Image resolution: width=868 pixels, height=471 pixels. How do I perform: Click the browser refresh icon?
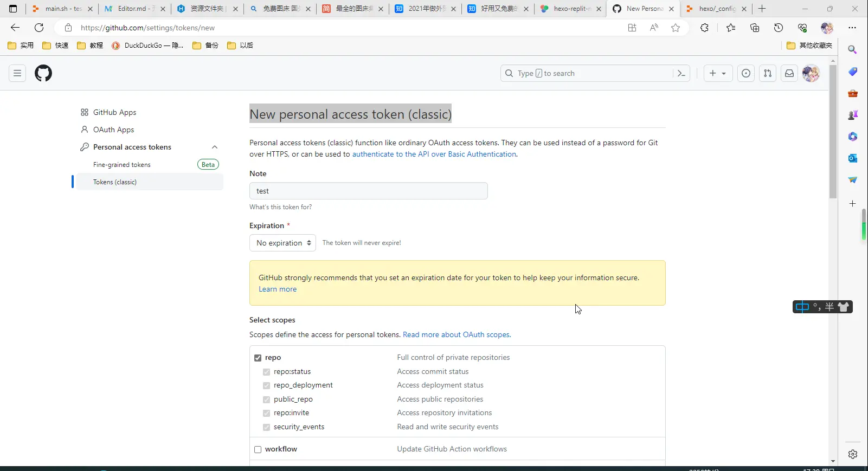pos(39,28)
